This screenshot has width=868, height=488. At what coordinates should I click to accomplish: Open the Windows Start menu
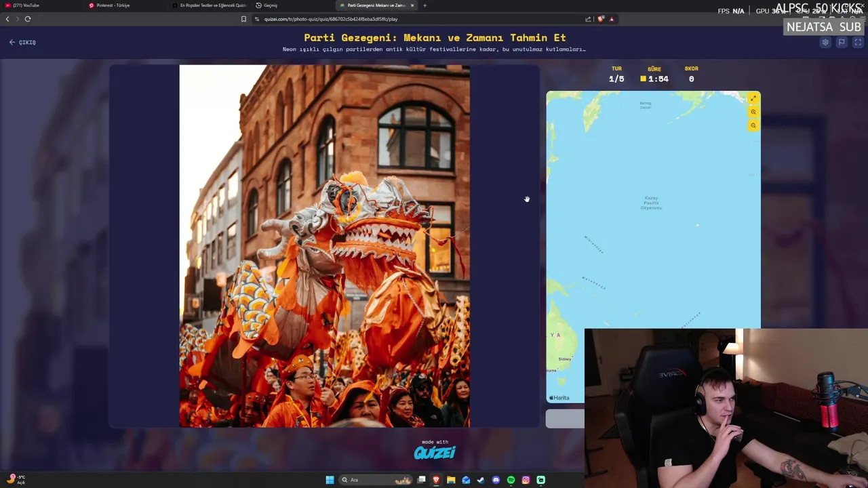click(330, 480)
